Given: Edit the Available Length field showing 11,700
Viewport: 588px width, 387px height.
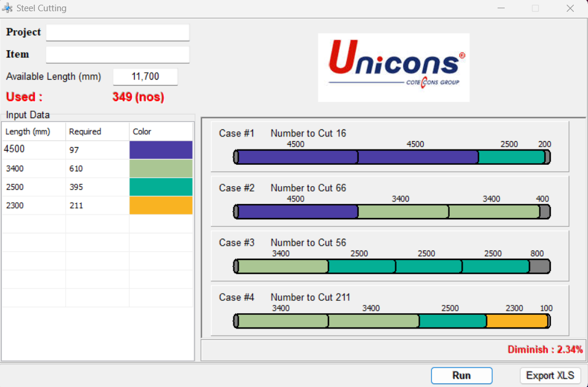Looking at the screenshot, I should pos(145,76).
